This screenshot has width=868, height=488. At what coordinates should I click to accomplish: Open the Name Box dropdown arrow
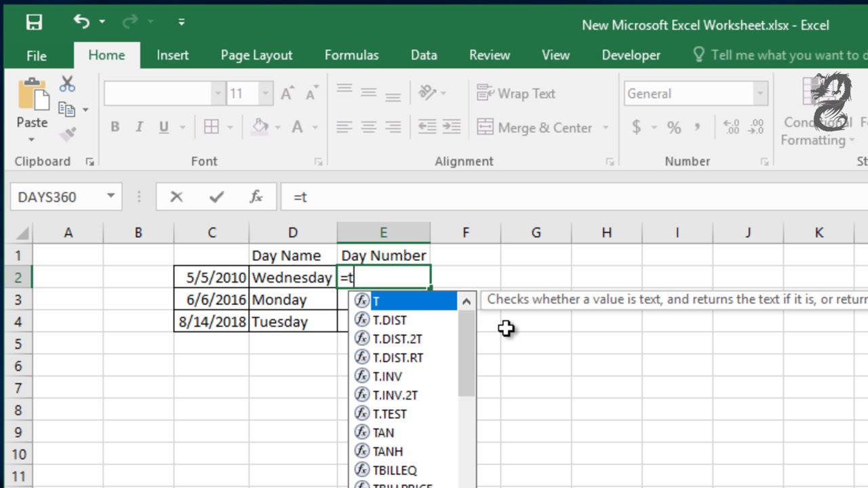(x=111, y=197)
